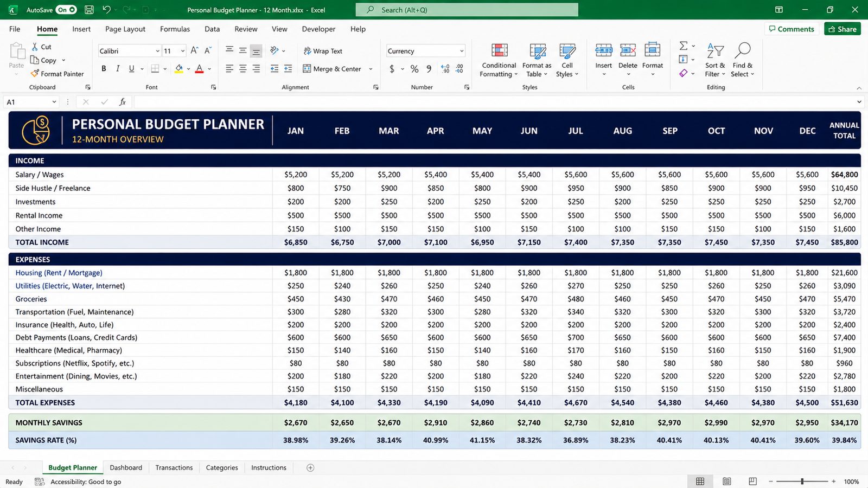Click the Save floppy disk icon
This screenshot has height=488, width=868.
pos(89,10)
